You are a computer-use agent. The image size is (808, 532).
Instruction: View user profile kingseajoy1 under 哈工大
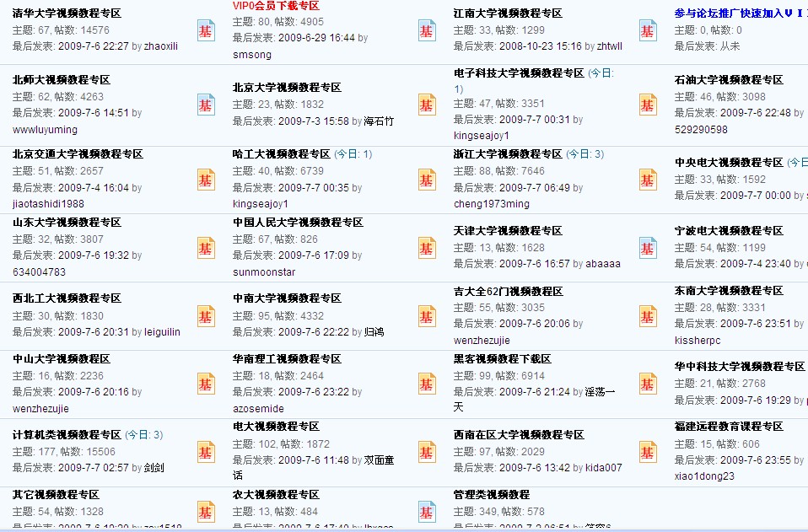pos(261,204)
